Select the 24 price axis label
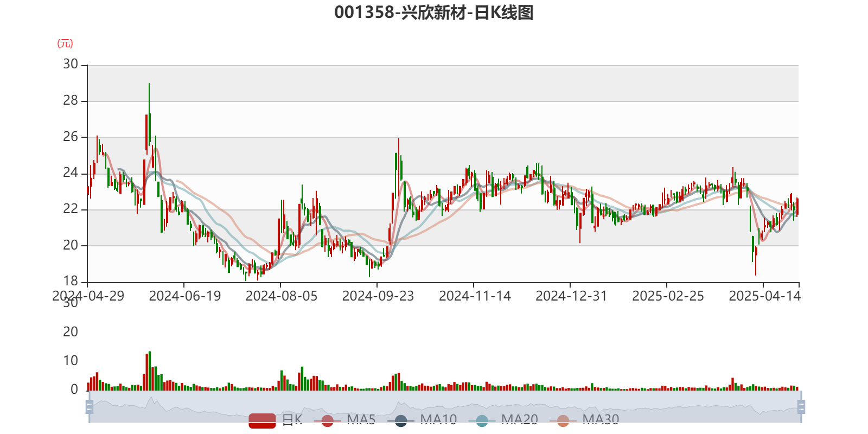The image size is (868, 434). pyautogui.click(x=71, y=173)
